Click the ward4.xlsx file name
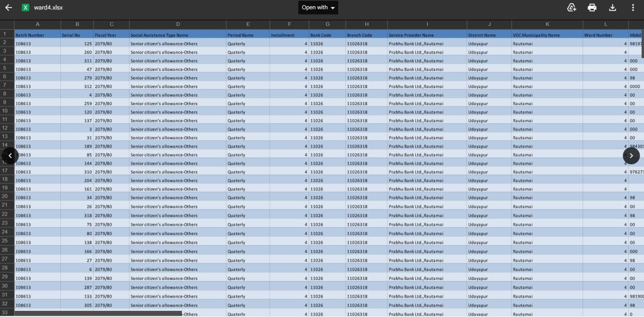The height and width of the screenshot is (317, 644). [48, 8]
